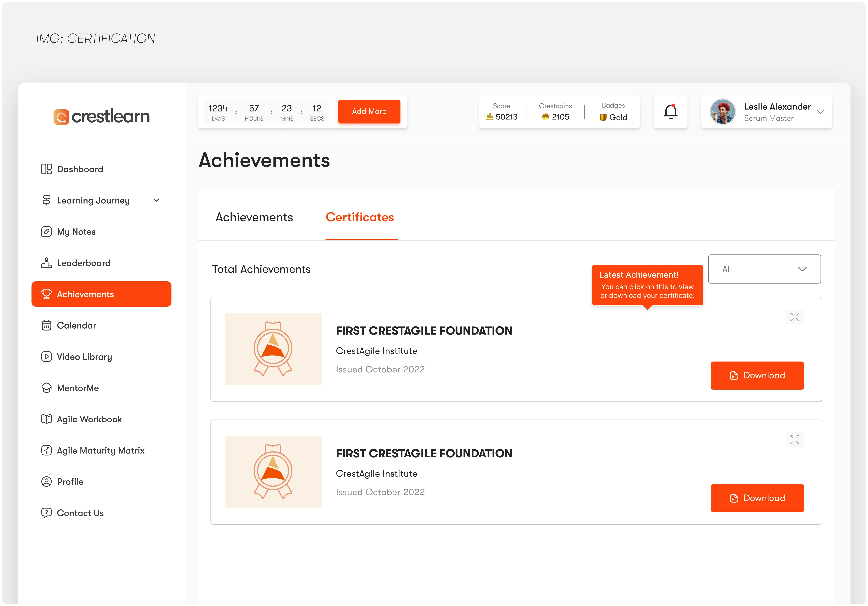868x606 pixels.
Task: Click Issued October 2022 in second card
Action: pyautogui.click(x=380, y=492)
